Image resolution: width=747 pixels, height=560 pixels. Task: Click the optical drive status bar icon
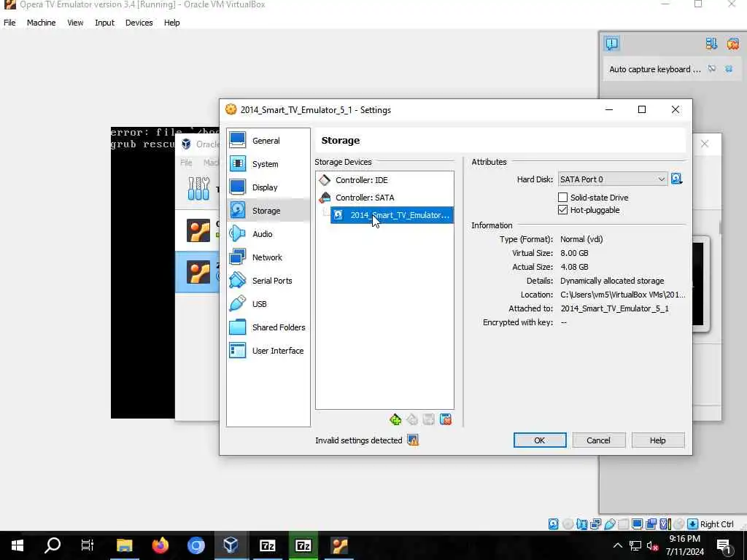(x=568, y=524)
